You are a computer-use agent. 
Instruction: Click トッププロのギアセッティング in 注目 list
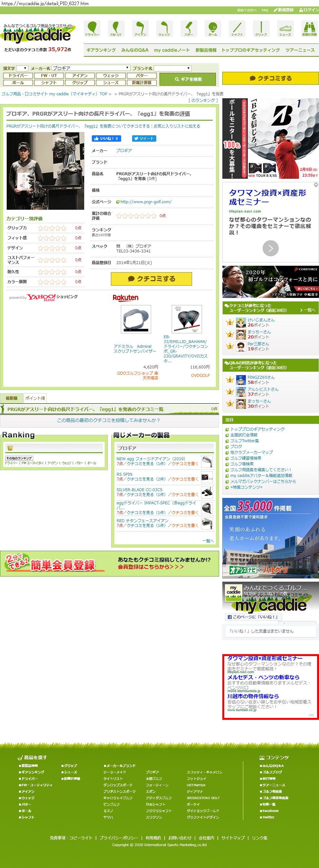click(257, 429)
